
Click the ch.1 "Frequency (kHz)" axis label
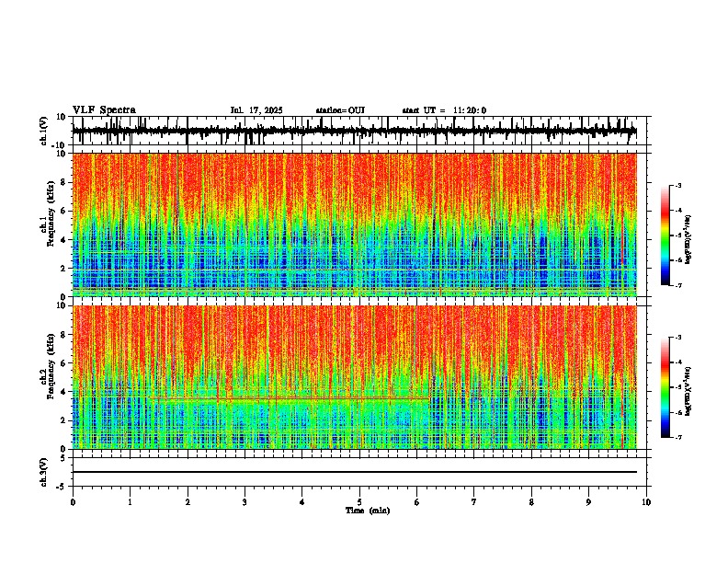pos(51,214)
